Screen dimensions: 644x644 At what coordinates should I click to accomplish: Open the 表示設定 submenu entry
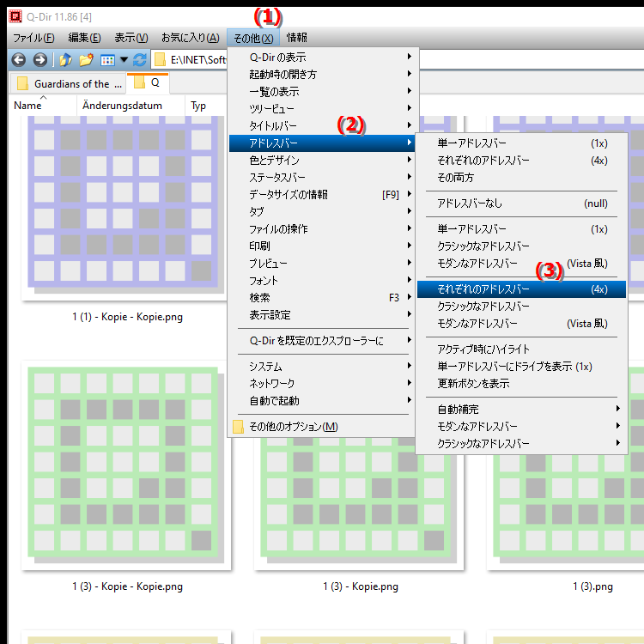[322, 315]
